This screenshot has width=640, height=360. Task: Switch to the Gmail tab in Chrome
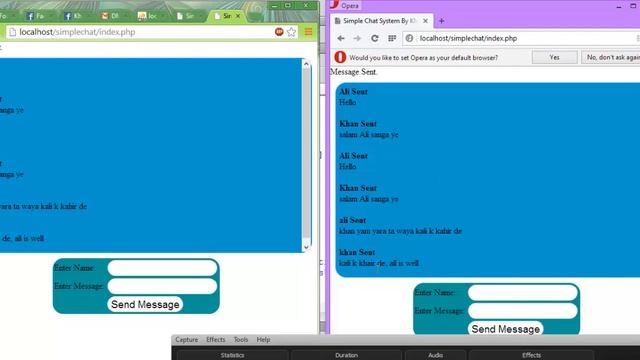click(x=111, y=16)
